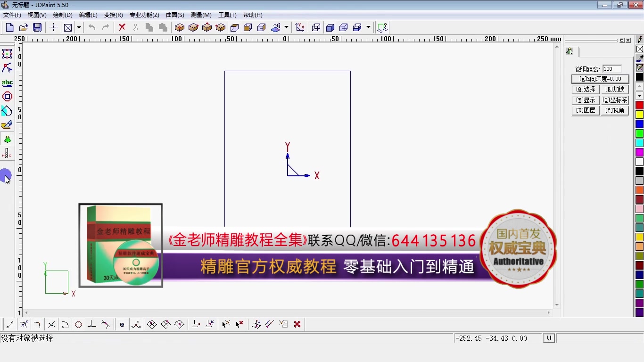Open the 曲面(S) menu
Screen dimensions: 644x362
tap(174, 15)
